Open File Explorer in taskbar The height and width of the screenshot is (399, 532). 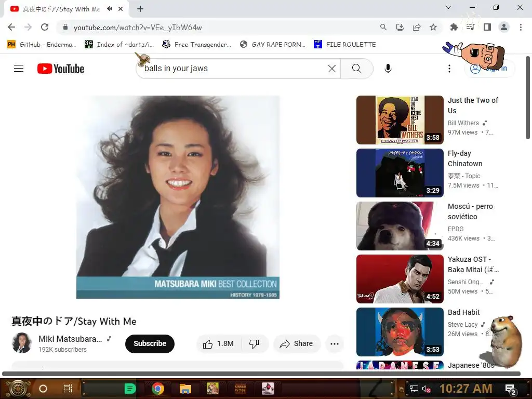coord(185,389)
